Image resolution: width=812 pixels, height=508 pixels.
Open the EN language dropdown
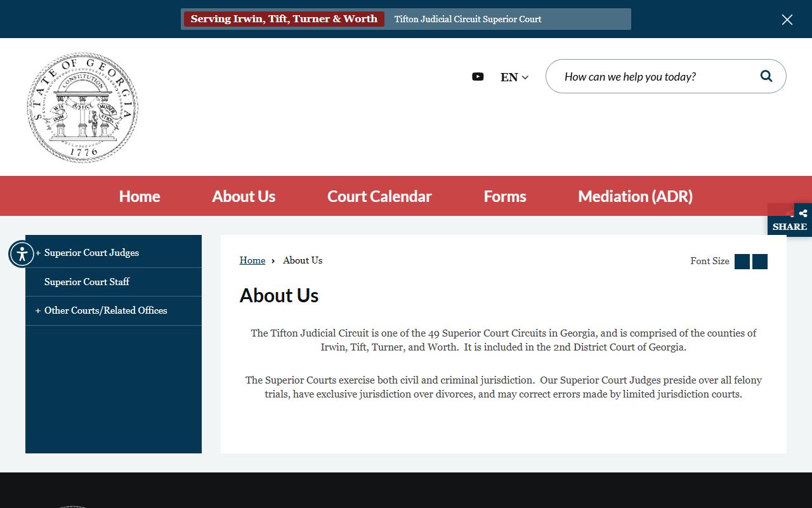(514, 77)
